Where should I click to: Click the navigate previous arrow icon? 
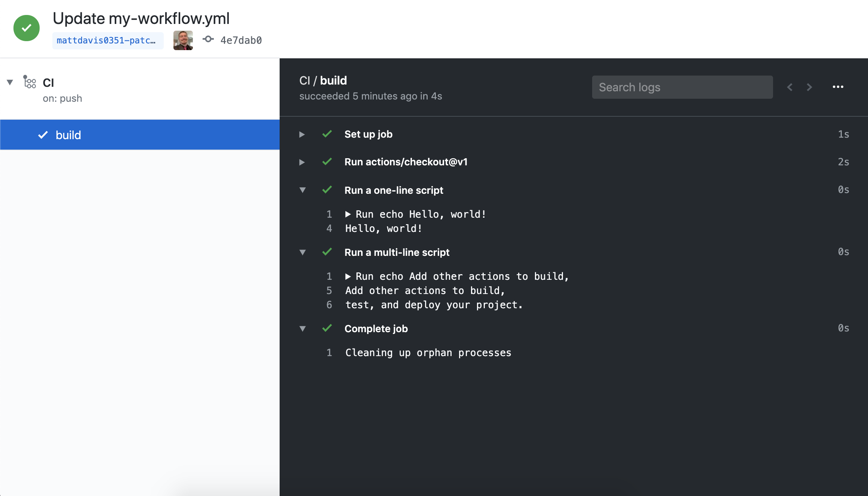click(x=790, y=87)
